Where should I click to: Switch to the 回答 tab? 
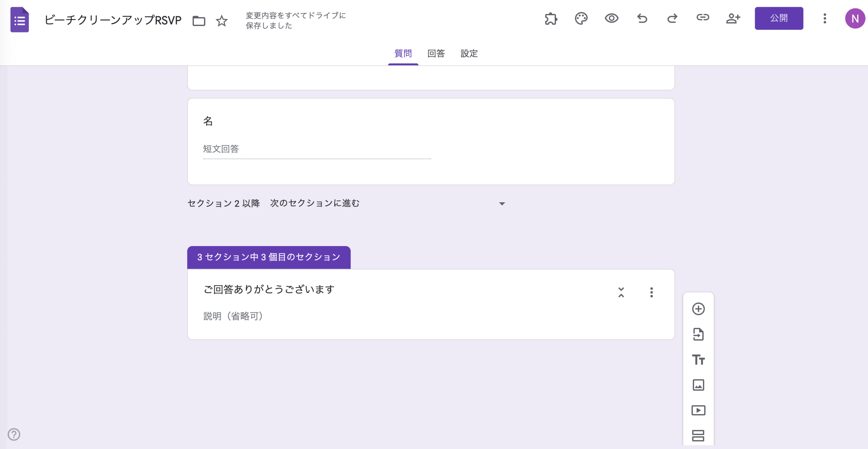pyautogui.click(x=436, y=53)
